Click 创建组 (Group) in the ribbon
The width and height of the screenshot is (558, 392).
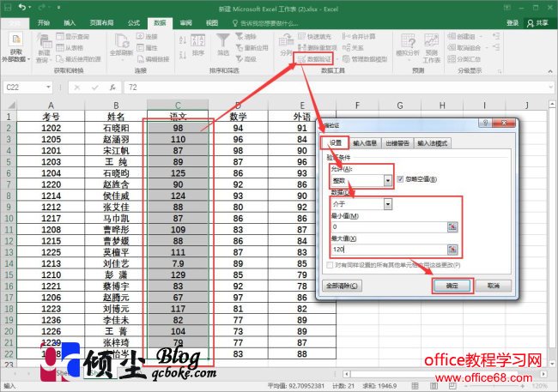click(464, 36)
